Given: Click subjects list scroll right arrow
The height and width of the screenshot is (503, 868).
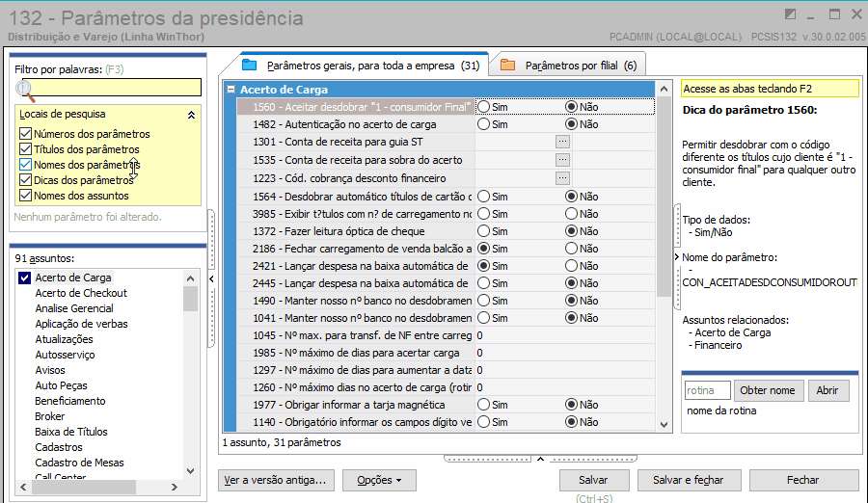Looking at the screenshot, I should click(x=175, y=487).
